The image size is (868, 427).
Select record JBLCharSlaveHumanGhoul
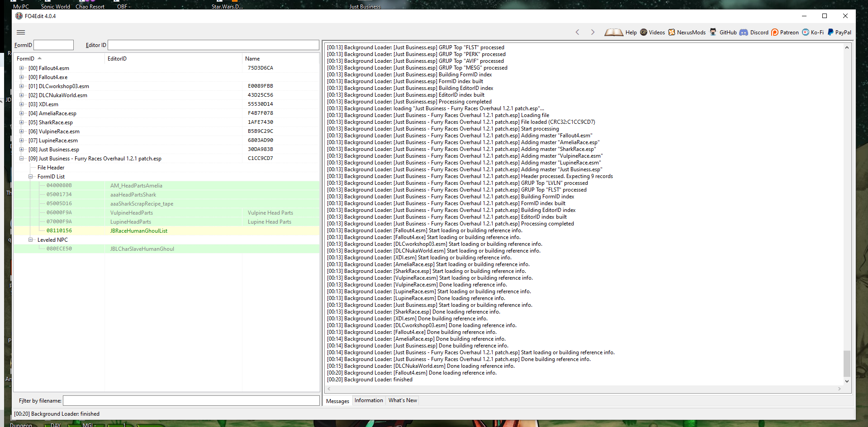[166, 249]
